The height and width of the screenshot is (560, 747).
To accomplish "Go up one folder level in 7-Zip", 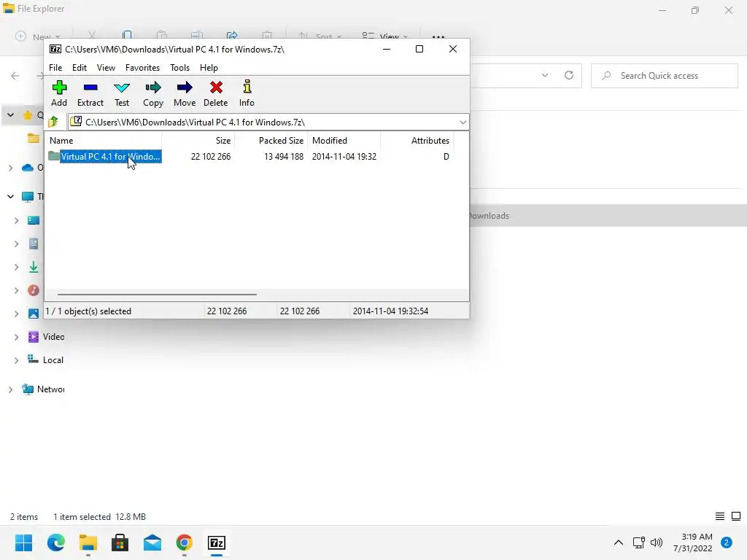I will (x=53, y=122).
